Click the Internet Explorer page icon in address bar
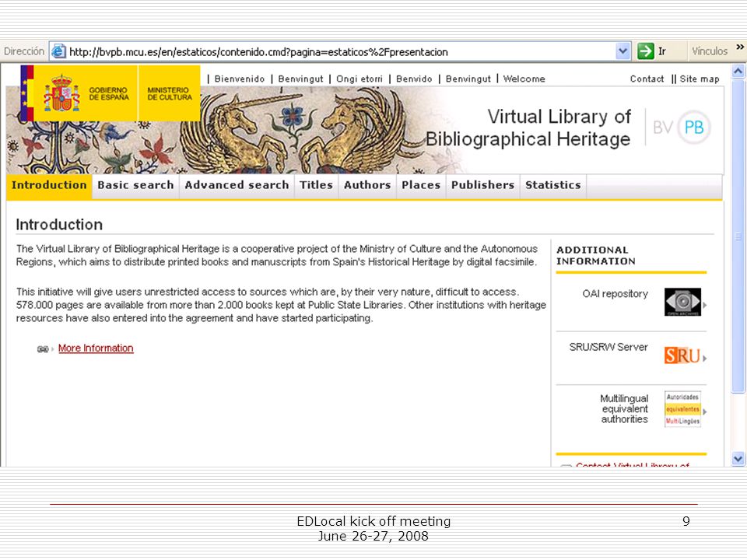Screen dimensions: 747x560 click(x=58, y=51)
